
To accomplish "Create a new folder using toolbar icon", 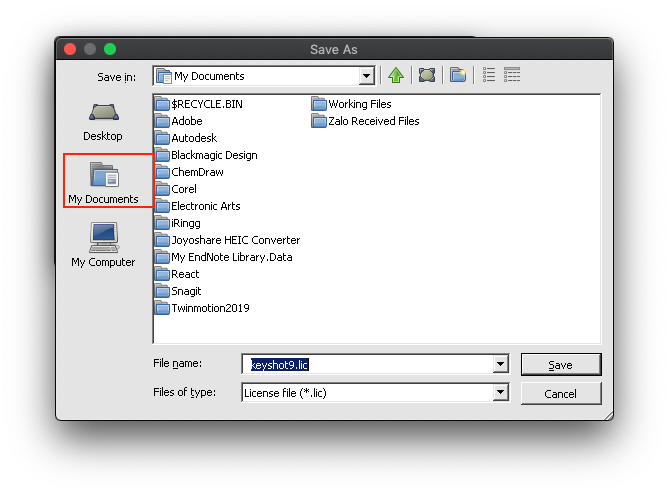I will point(458,75).
